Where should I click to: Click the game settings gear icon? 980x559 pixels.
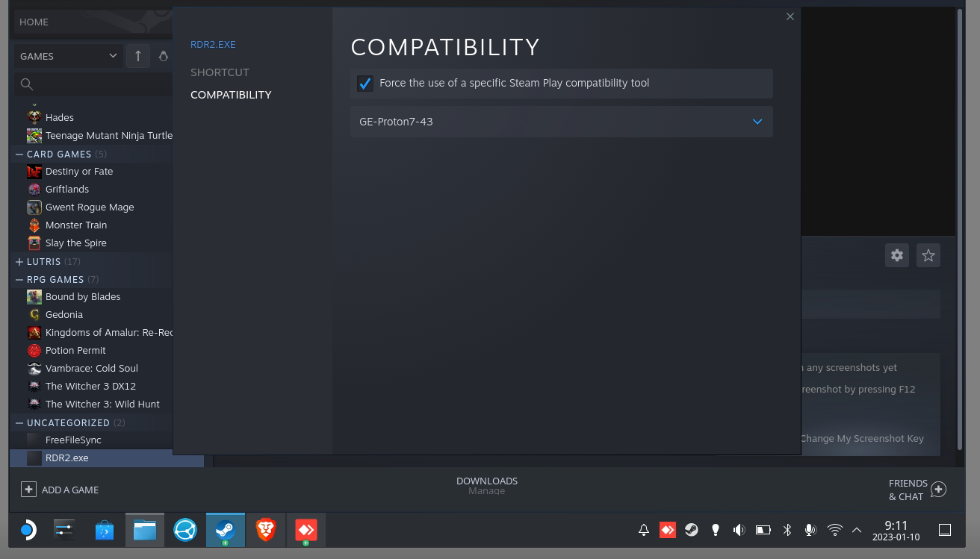tap(897, 255)
